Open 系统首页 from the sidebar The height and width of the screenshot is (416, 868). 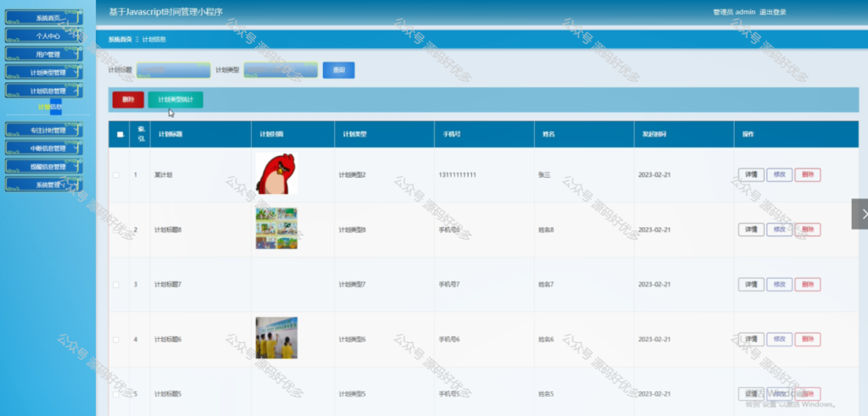(44, 18)
